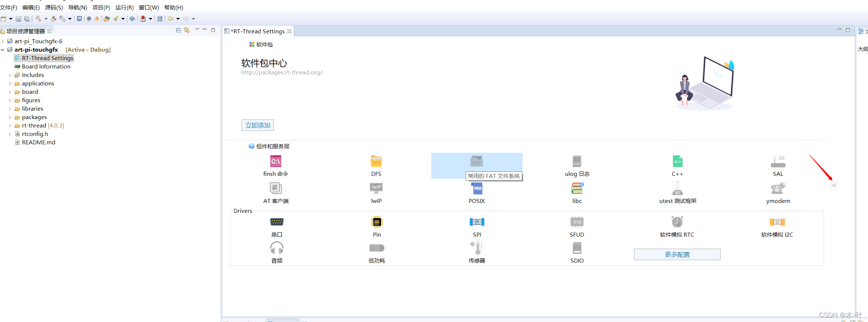Select the SDIO driver icon
Image resolution: width=868 pixels, height=322 pixels.
pyautogui.click(x=577, y=248)
